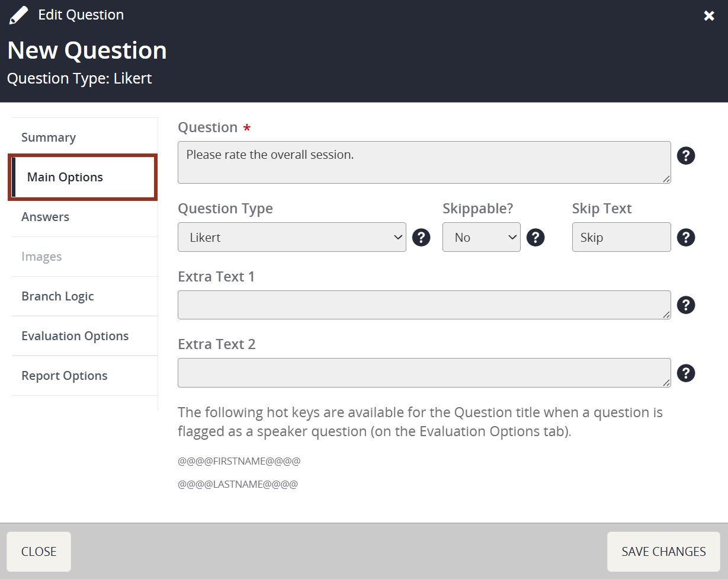Switch to the Summary tab
The image size is (728, 579).
tap(85, 137)
